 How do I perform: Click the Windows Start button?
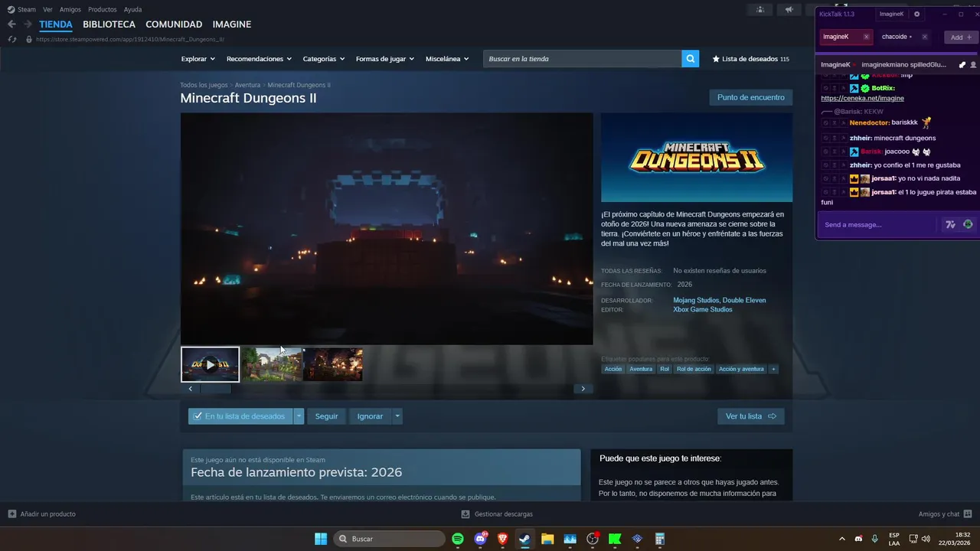(321, 539)
